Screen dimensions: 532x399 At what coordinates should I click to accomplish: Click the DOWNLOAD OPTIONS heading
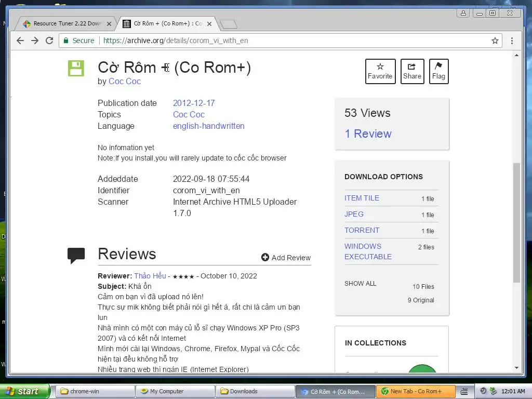[384, 177]
